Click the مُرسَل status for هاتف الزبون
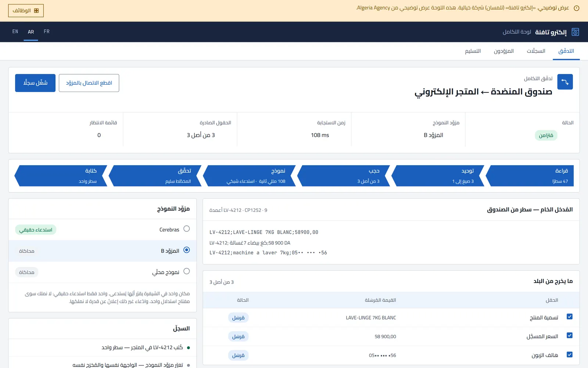The height and width of the screenshot is (368, 588). point(238,355)
